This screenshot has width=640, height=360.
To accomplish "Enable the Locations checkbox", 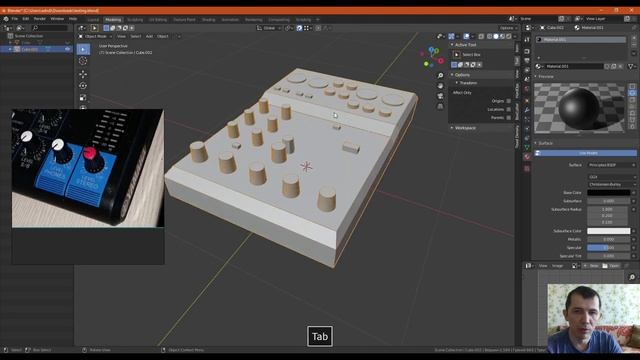I will 509,109.
